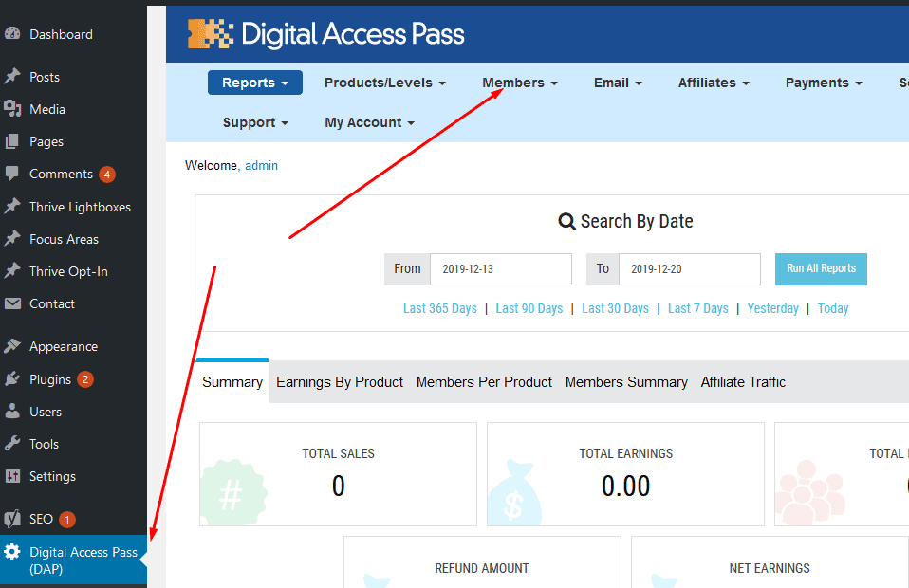Select the Last 90 Days link
The image size is (909, 588).
pos(529,308)
